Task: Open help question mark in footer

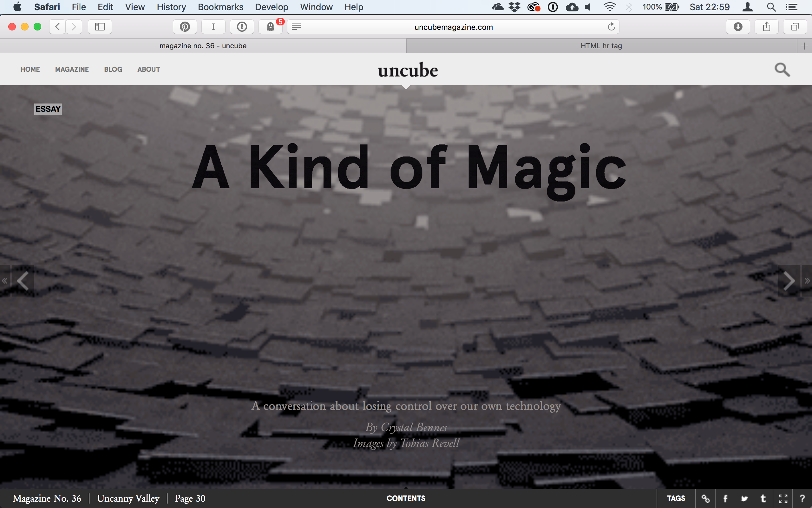Action: click(x=802, y=498)
